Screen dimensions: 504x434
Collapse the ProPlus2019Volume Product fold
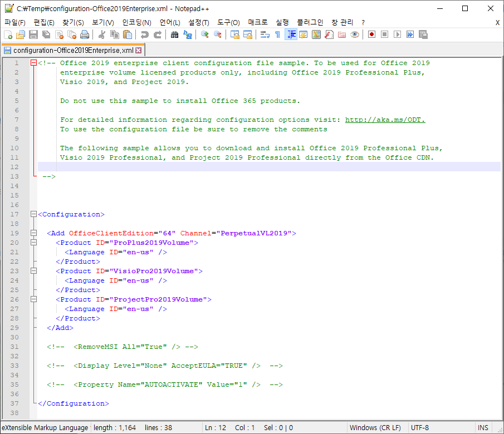(x=33, y=243)
